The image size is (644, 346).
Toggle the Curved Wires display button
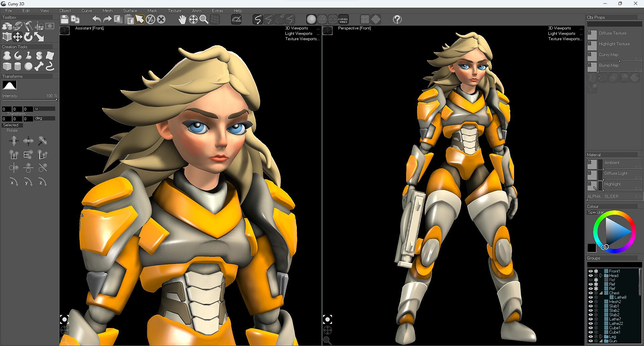343,19
